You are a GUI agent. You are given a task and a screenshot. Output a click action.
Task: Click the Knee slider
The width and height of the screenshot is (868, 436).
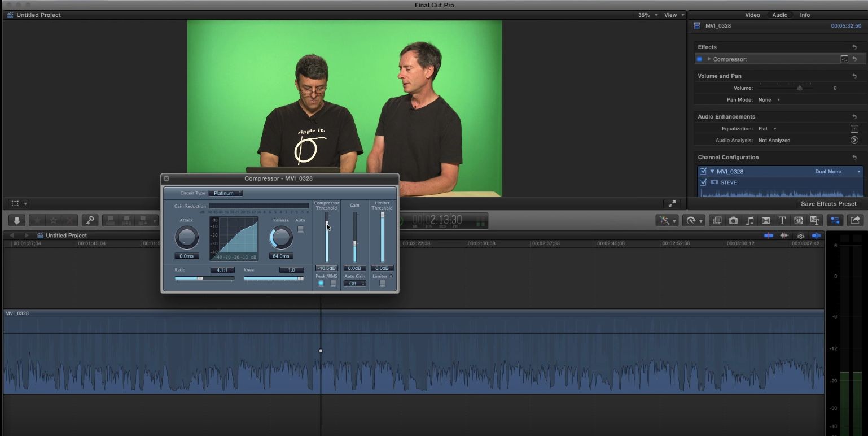274,278
